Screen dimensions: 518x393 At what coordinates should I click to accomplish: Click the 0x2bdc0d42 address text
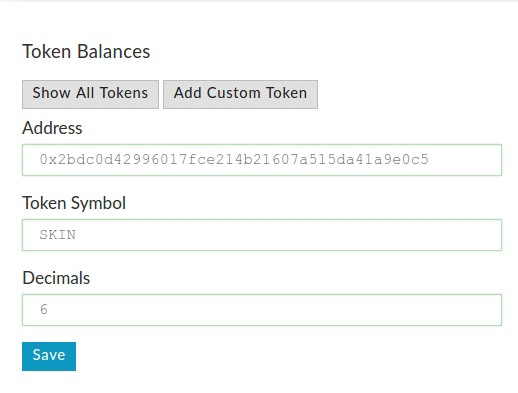click(234, 160)
